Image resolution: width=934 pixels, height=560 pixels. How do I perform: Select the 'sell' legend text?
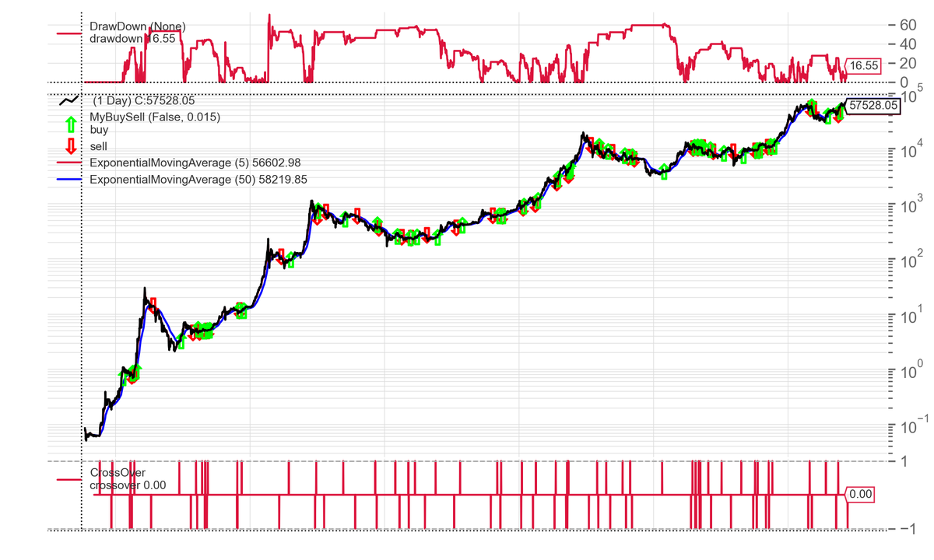99,146
